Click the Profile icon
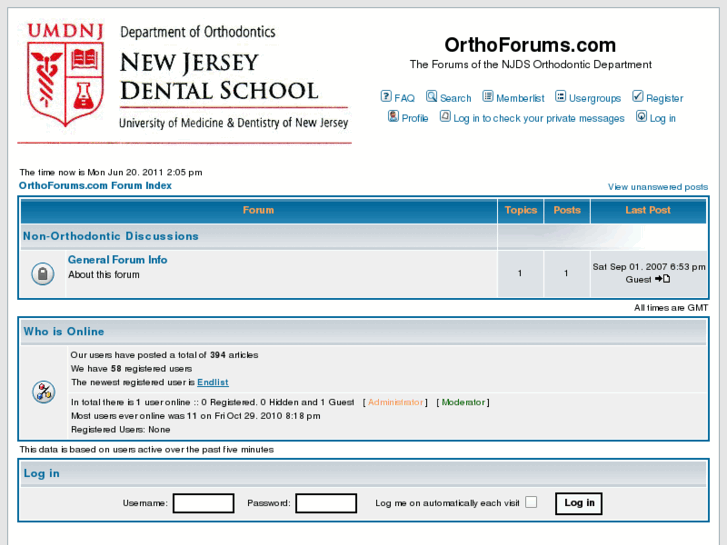The width and height of the screenshot is (727, 545). 393,116
